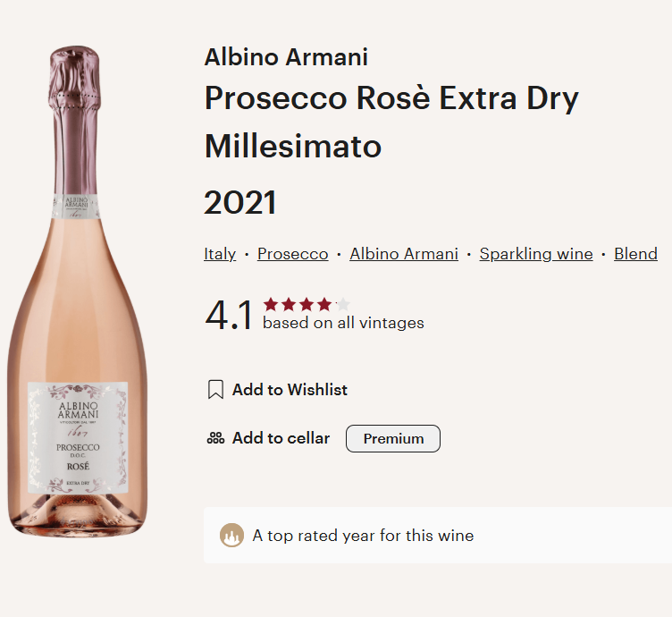Viewport: 672px width, 617px height.
Task: Click the grey fifth rating star
Action: point(342,304)
